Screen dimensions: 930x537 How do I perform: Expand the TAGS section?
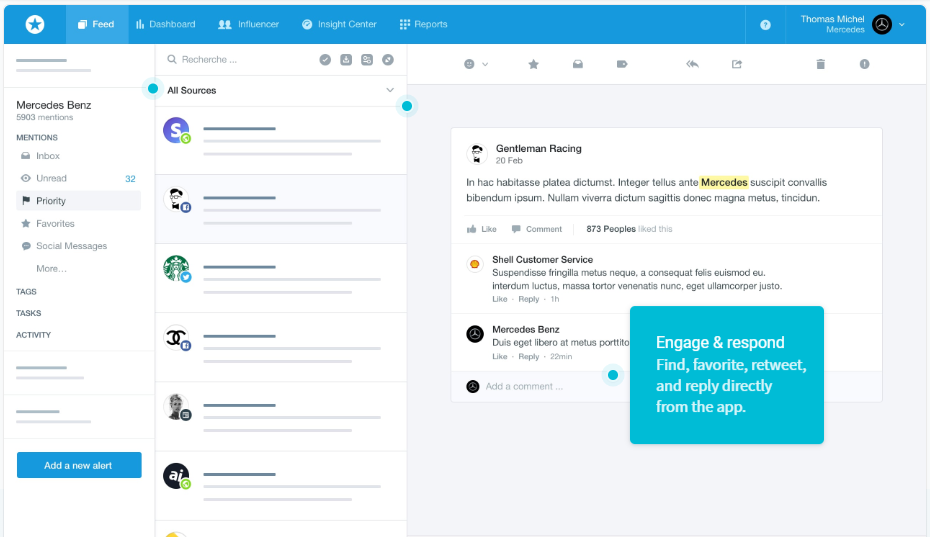click(x=26, y=291)
